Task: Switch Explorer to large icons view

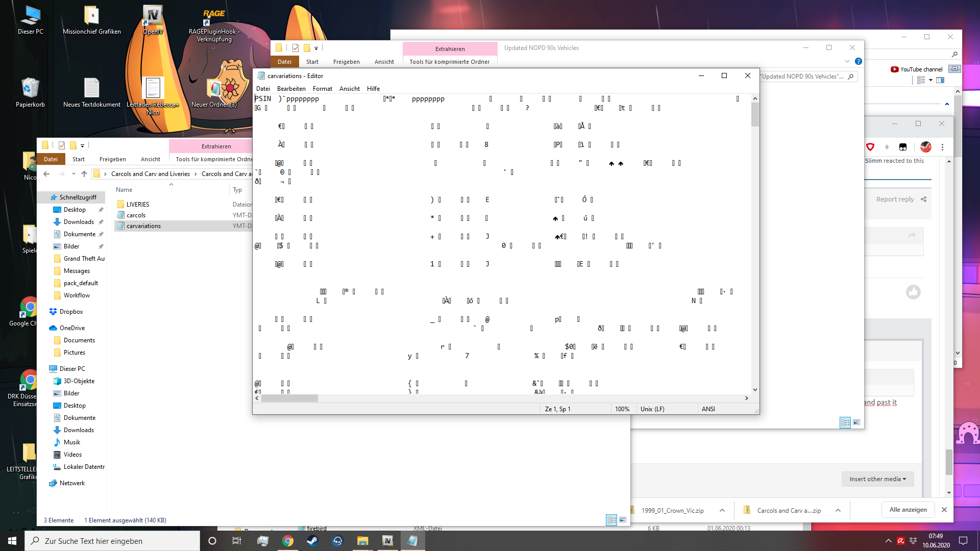Action: (623, 520)
